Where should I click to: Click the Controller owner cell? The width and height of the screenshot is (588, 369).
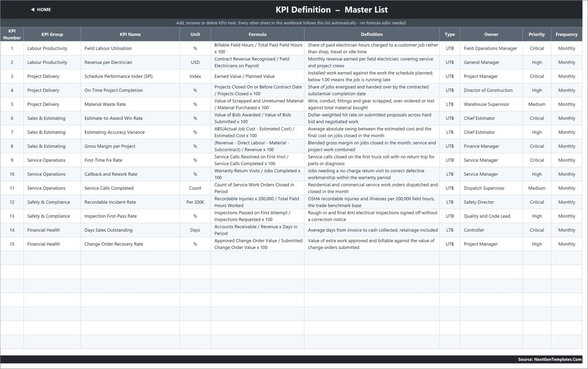click(491, 230)
